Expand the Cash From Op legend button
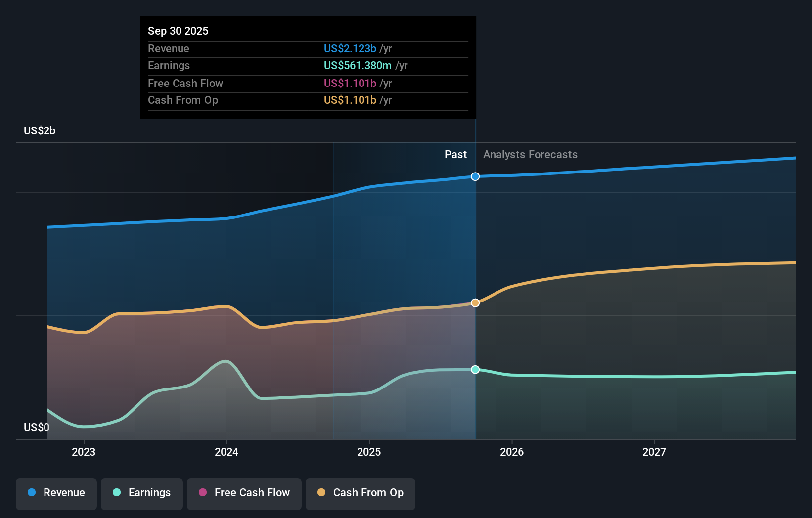Screen dimensions: 812x518 [361, 493]
